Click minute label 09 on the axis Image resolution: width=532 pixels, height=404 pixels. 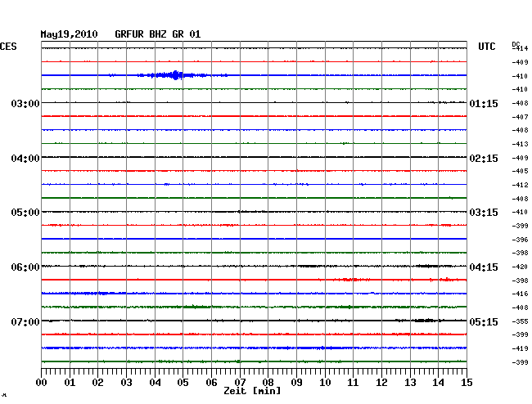pyautogui.click(x=296, y=383)
